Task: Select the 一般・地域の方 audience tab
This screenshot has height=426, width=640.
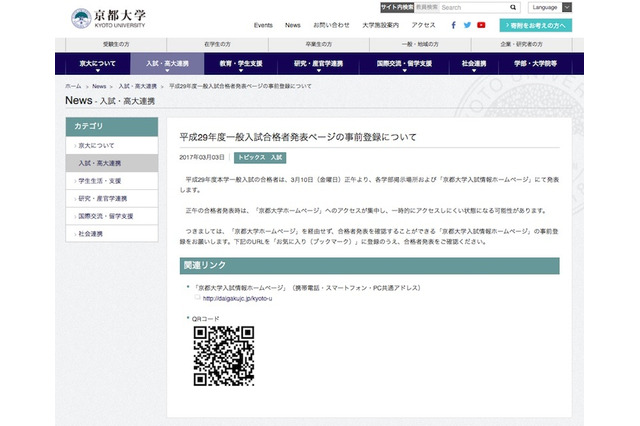Action: click(x=420, y=44)
